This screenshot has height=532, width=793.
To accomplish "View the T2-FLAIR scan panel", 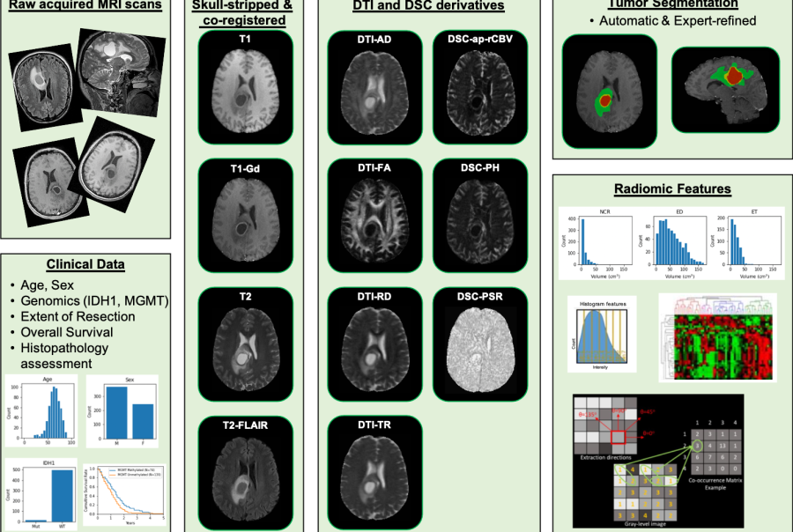I will [x=245, y=473].
